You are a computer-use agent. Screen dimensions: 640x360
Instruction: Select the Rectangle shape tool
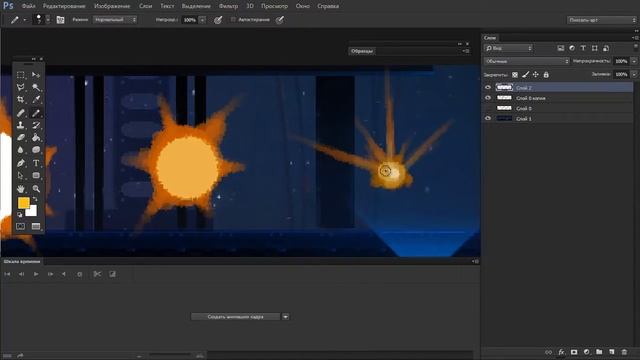tap(36, 176)
